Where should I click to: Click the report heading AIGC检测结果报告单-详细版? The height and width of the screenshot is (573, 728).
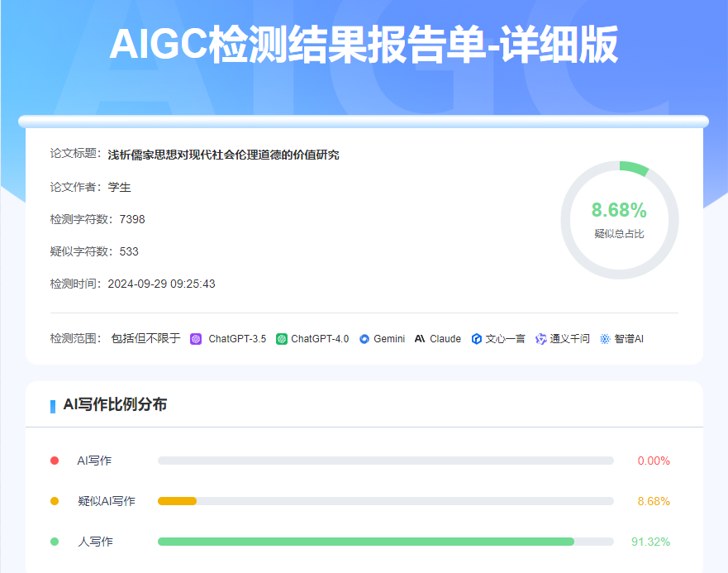point(364,45)
